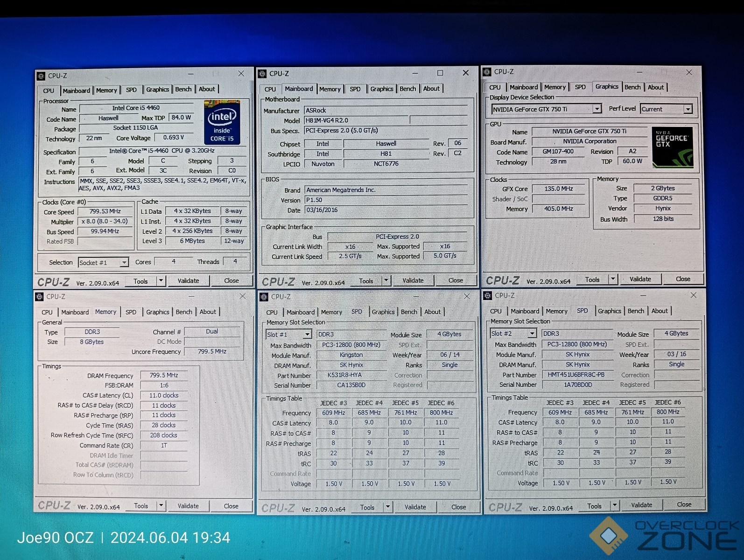Click GDDR5 memory type value
This screenshot has height=560, width=744.
click(663, 198)
